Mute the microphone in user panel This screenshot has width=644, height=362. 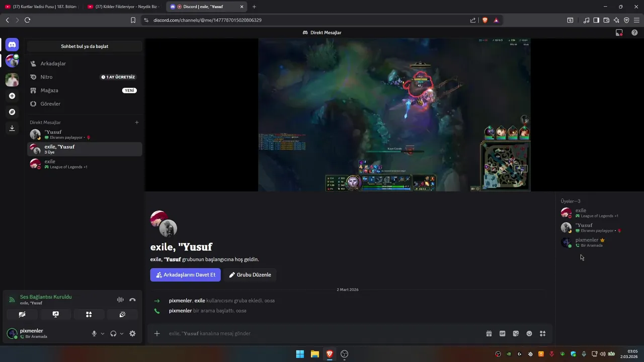pyautogui.click(x=94, y=333)
